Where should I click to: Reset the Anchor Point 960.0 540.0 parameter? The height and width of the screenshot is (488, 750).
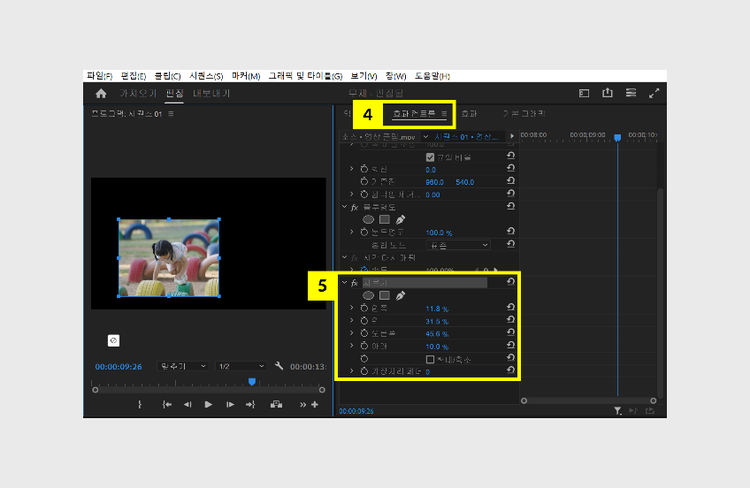pos(511,181)
